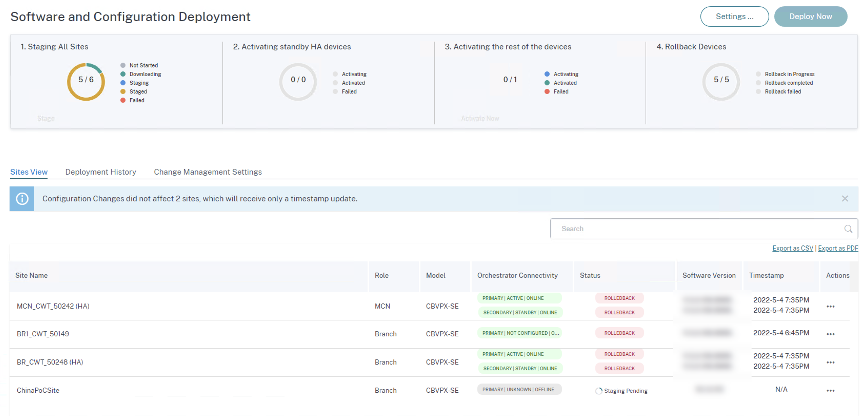This screenshot has height=416, width=868.
Task: Click PRIMARY | UNKNOWN | OFFLINE badge
Action: [x=519, y=389]
